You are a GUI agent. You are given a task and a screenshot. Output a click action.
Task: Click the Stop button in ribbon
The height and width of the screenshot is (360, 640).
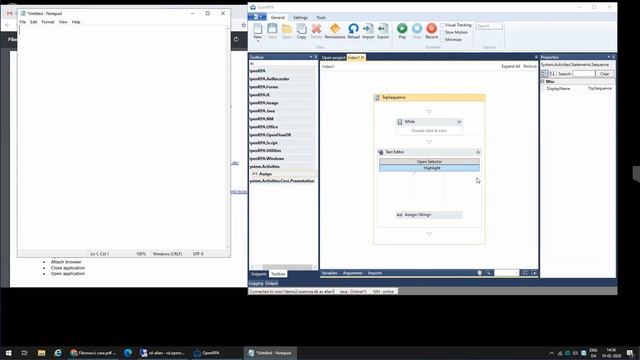417,31
